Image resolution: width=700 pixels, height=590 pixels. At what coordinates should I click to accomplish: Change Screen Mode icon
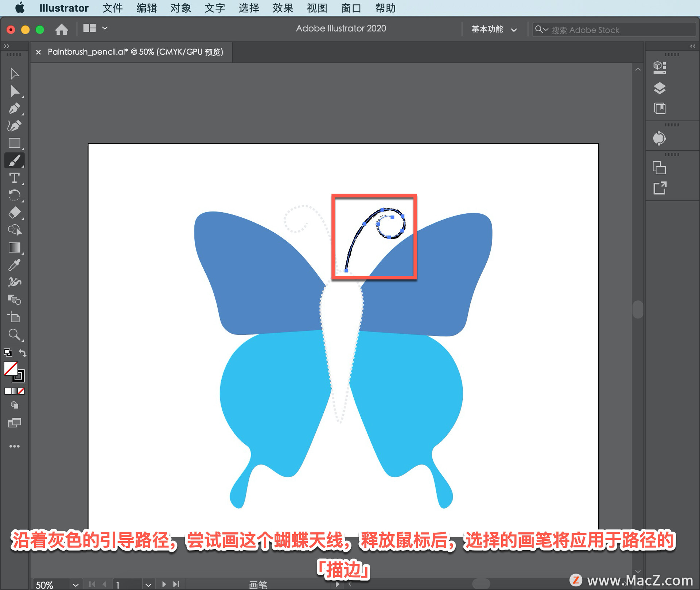click(15, 423)
